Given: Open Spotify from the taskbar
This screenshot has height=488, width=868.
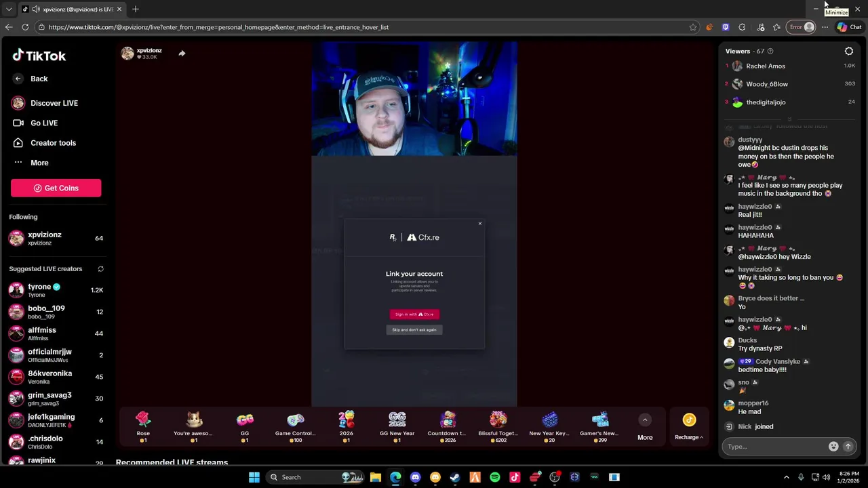Looking at the screenshot, I should click(x=495, y=477).
